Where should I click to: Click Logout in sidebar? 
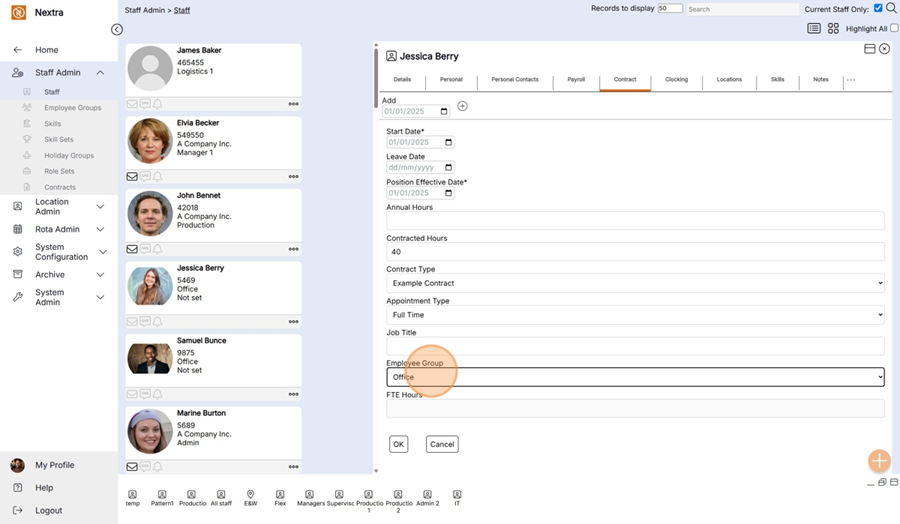(x=49, y=510)
